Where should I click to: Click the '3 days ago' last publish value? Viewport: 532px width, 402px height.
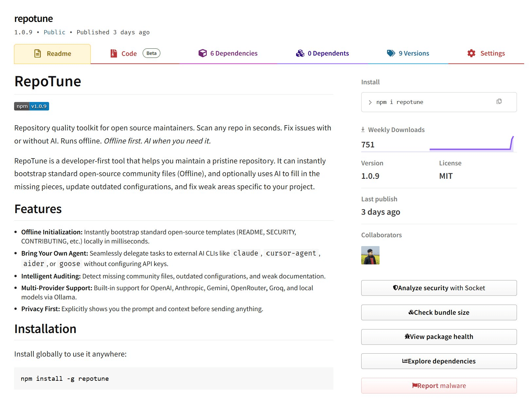click(381, 212)
